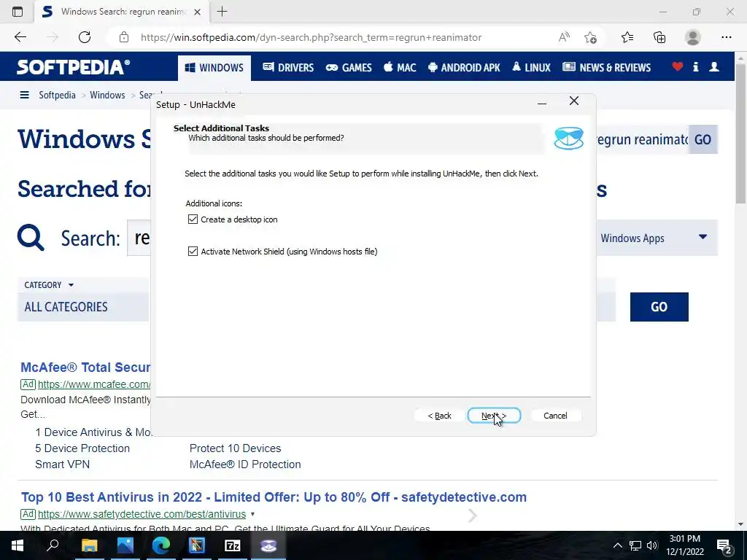747x560 pixels.
Task: Open the Softpedia hamburger menu
Action: (24, 95)
